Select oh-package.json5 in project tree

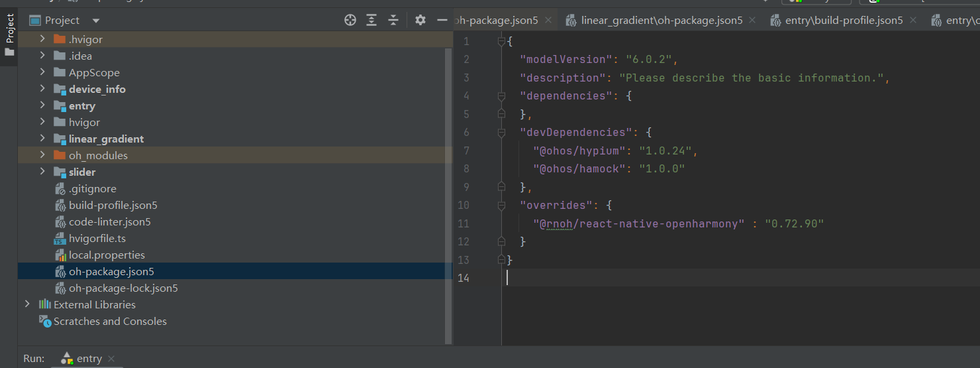[x=111, y=271]
